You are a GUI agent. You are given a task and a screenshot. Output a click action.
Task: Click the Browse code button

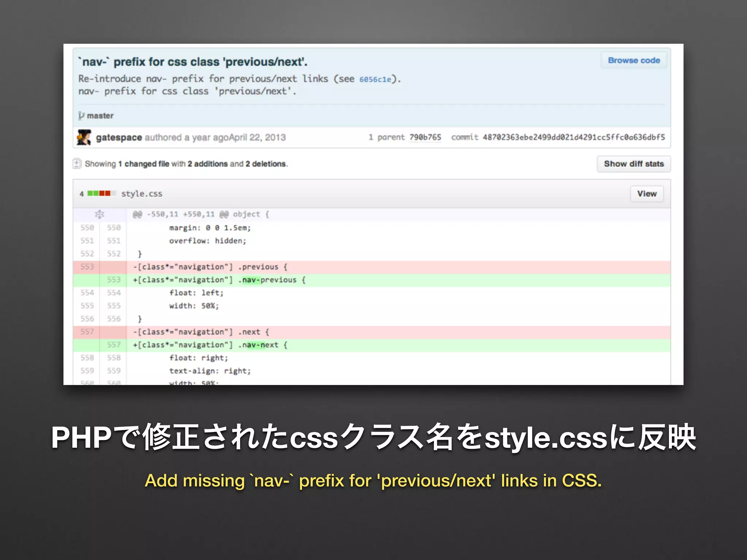coord(634,61)
